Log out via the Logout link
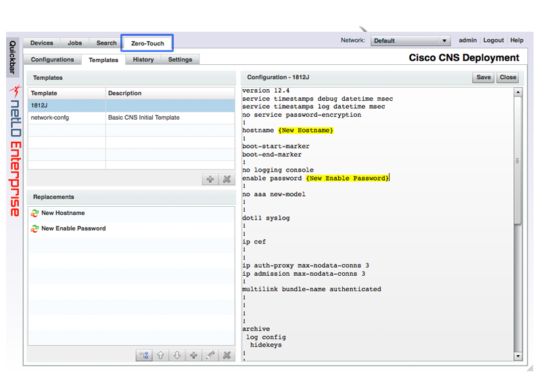Viewport: 541px width, 392px height. [494, 41]
